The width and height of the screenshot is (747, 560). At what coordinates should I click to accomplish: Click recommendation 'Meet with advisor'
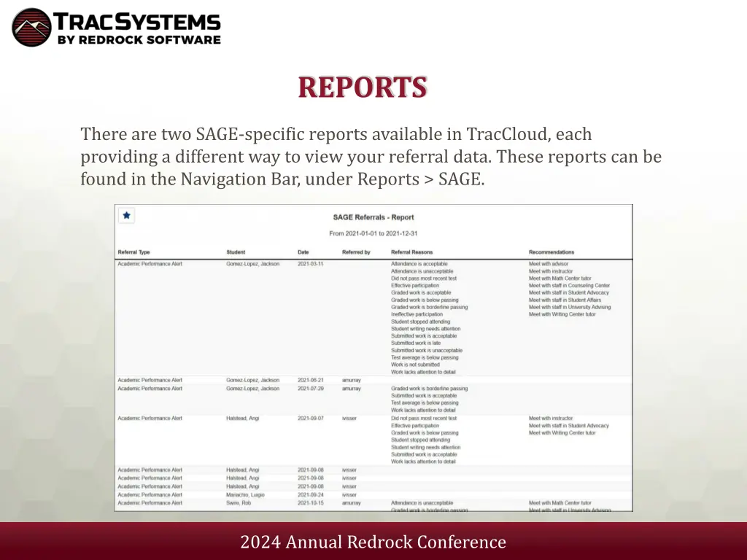tap(549, 264)
